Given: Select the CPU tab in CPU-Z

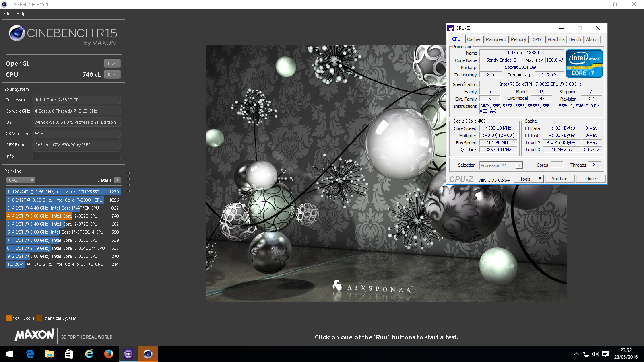Looking at the screenshot, I should click(x=456, y=39).
